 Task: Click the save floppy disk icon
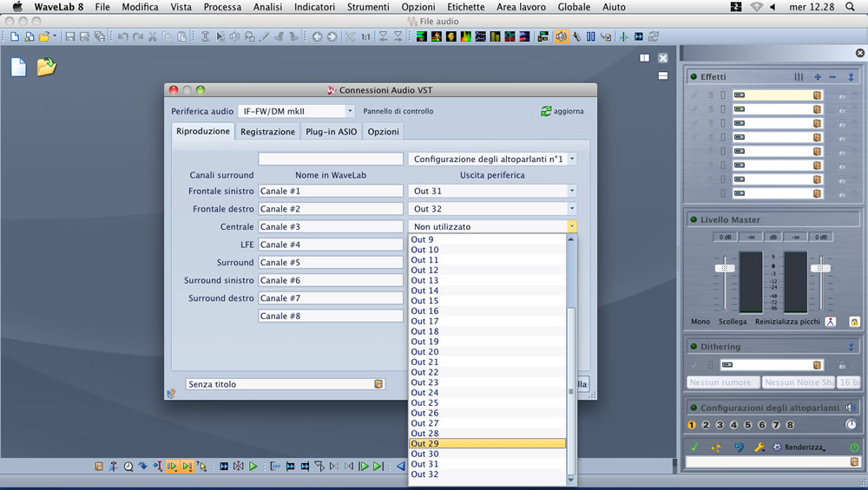[69, 36]
